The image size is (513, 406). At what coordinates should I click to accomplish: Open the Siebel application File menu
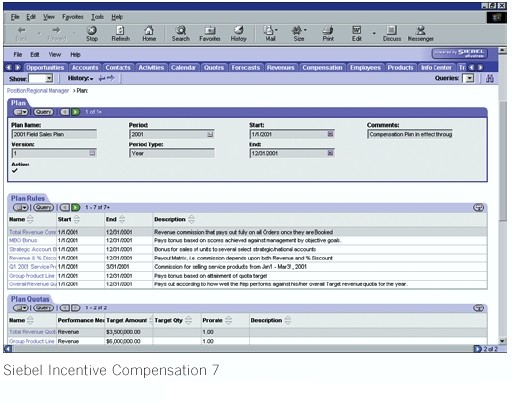click(18, 54)
